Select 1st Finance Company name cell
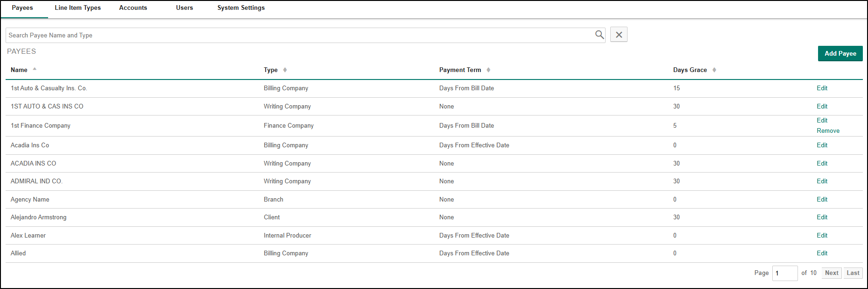 coord(41,125)
